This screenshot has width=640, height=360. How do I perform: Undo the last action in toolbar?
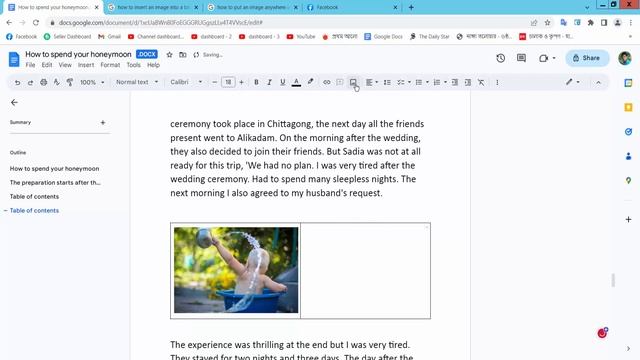(x=17, y=82)
